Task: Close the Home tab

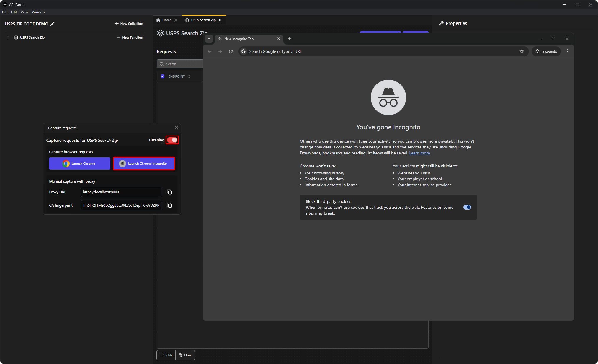Action: [x=176, y=20]
